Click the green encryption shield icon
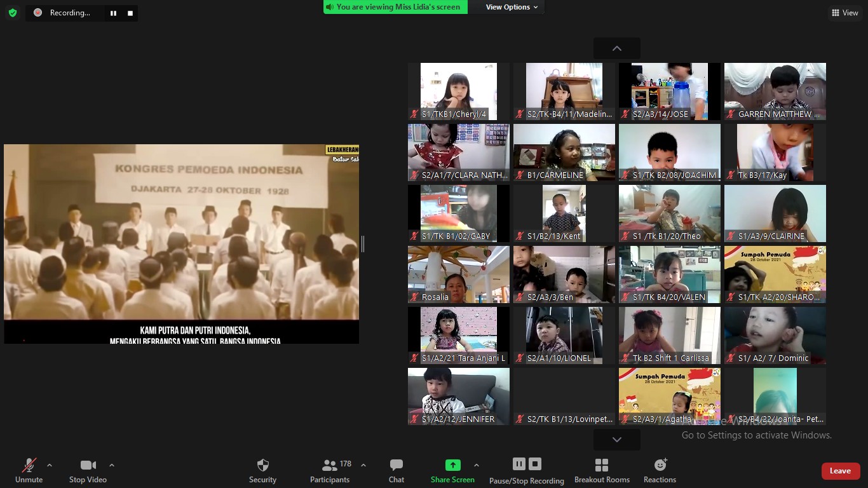This screenshot has width=868, height=488. (13, 13)
